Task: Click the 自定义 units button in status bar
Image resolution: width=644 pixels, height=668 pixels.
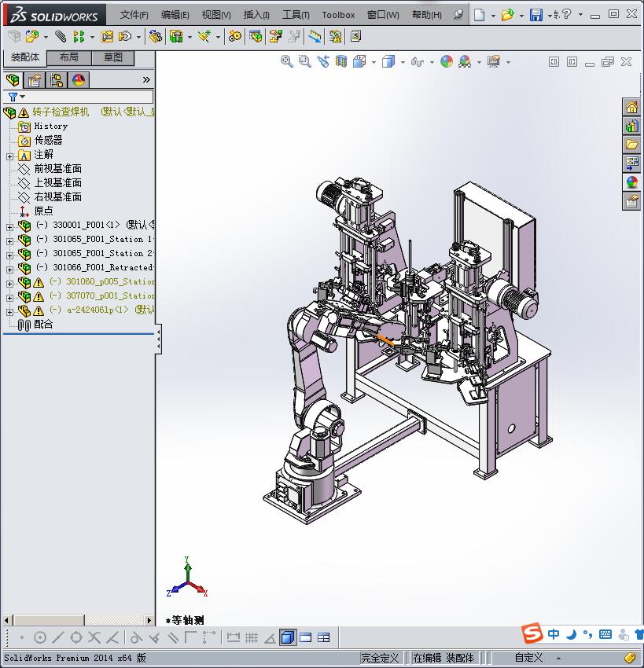Action: tap(528, 658)
